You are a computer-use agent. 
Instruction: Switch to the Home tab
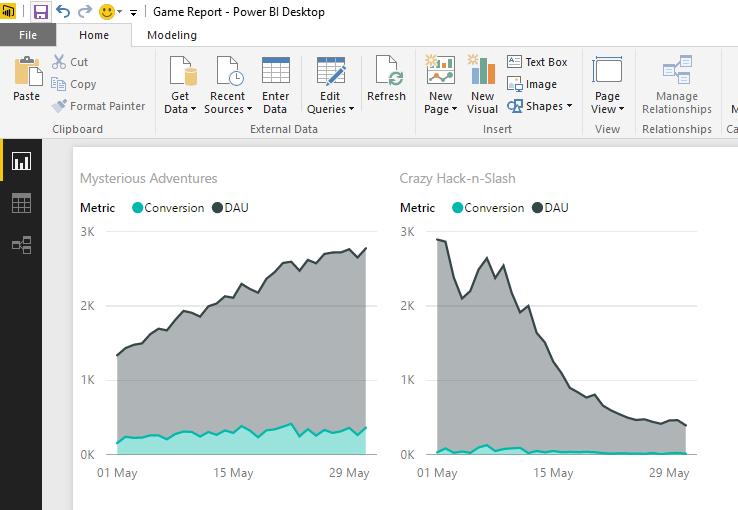(94, 35)
